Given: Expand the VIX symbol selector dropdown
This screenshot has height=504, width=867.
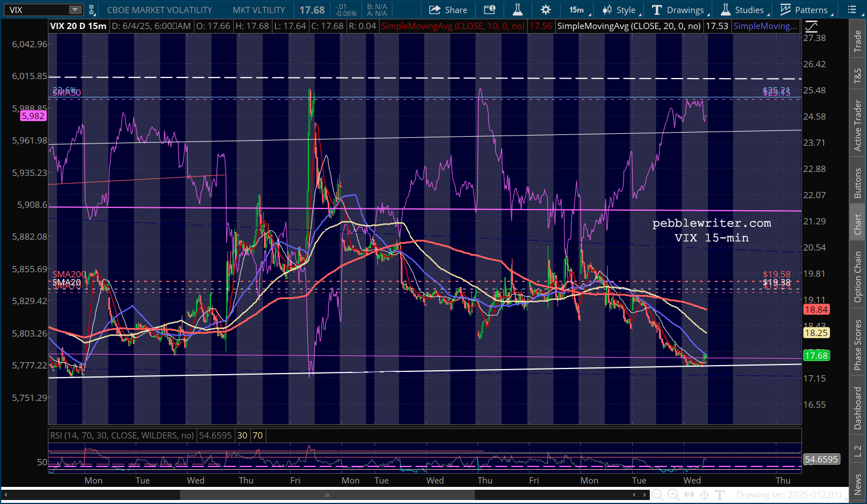Looking at the screenshot, I should coord(75,10).
